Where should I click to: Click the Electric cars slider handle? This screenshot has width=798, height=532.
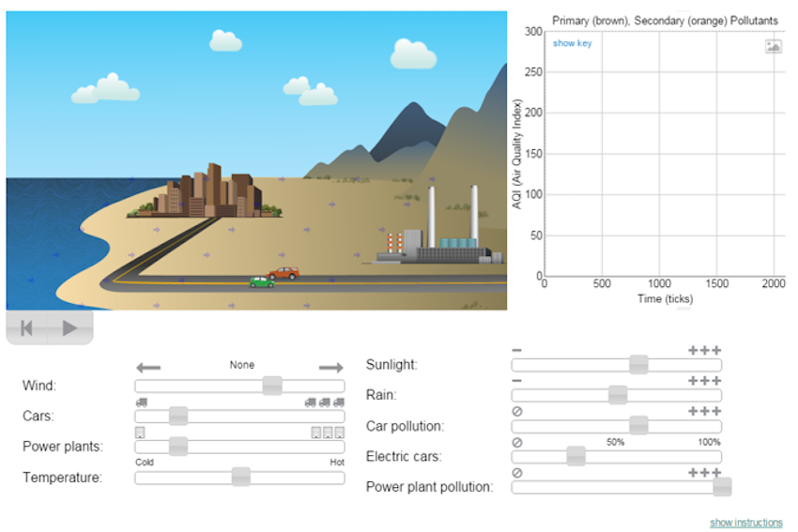(x=576, y=456)
